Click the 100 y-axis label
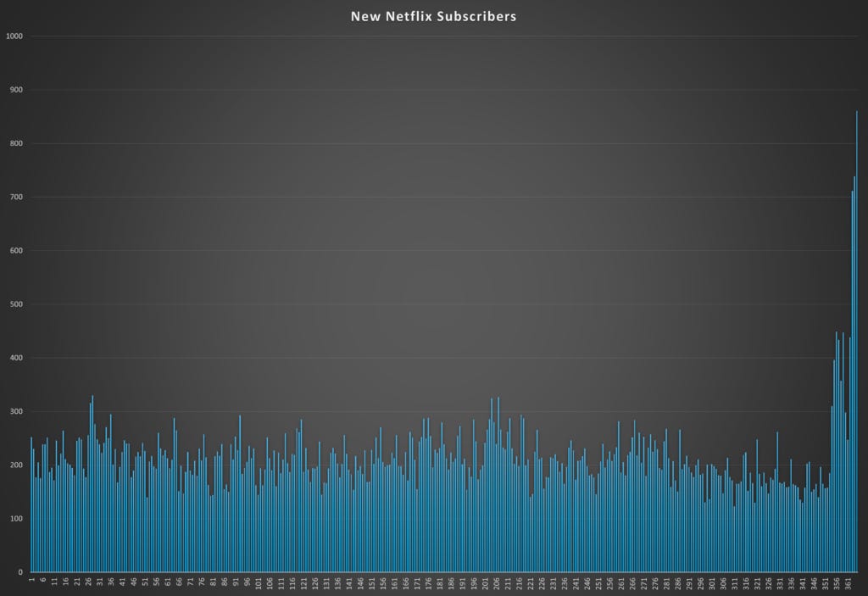This screenshot has width=868, height=596. [x=16, y=519]
